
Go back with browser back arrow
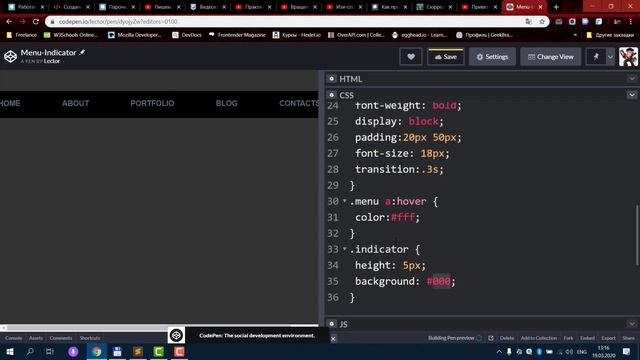pyautogui.click(x=9, y=22)
